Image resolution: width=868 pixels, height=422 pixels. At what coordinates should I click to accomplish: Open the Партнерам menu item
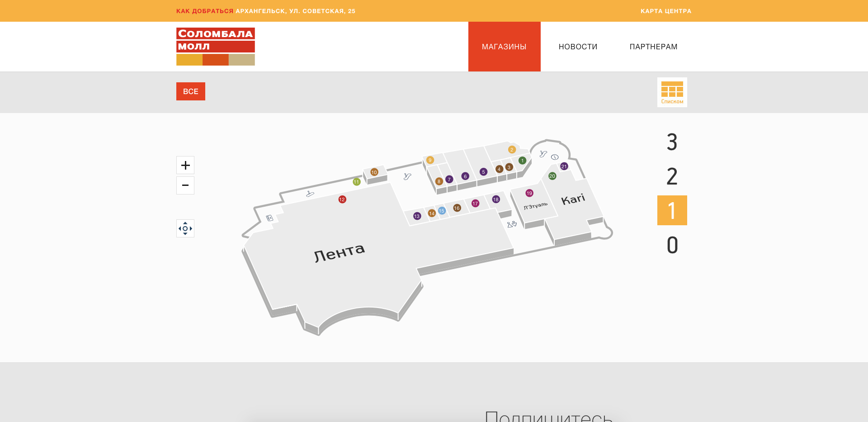[x=653, y=47]
